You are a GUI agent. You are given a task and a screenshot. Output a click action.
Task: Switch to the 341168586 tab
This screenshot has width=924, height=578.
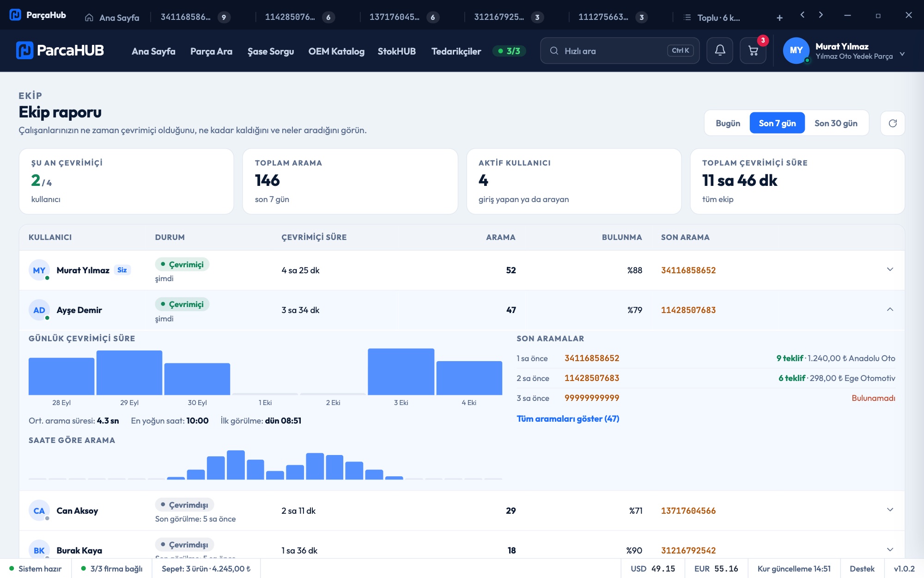(x=195, y=18)
